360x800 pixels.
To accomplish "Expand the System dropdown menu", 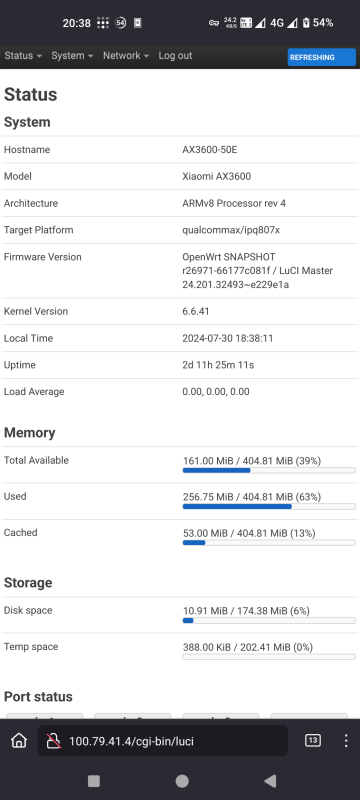I will [72, 56].
